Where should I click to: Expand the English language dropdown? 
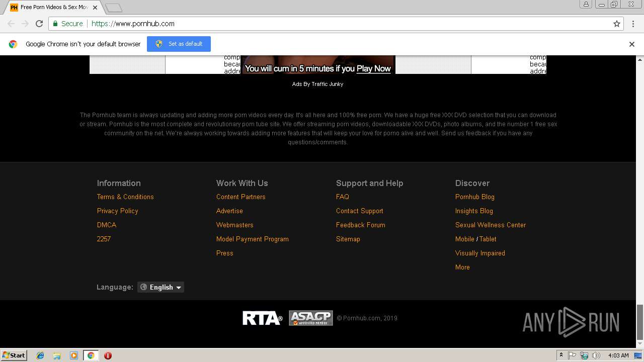click(x=160, y=287)
